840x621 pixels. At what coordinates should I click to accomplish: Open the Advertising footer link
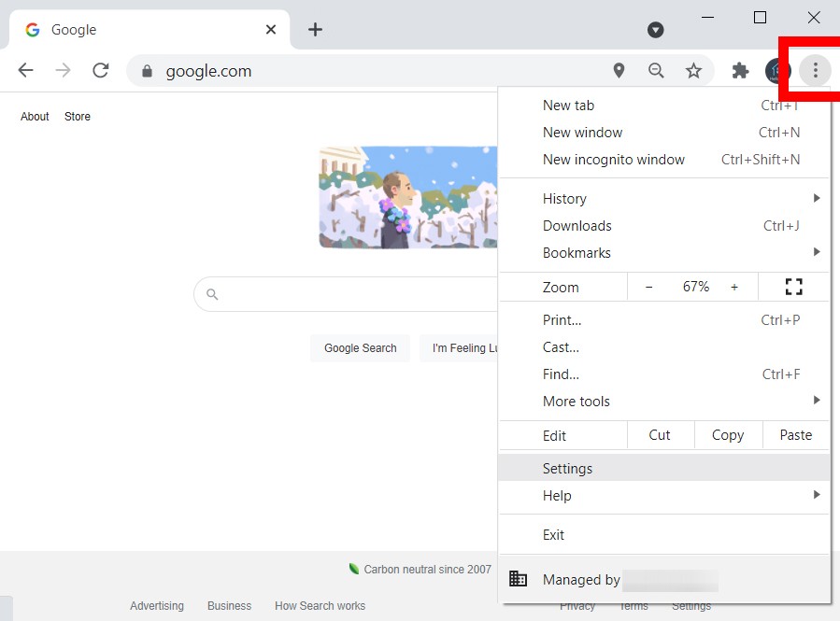157,605
